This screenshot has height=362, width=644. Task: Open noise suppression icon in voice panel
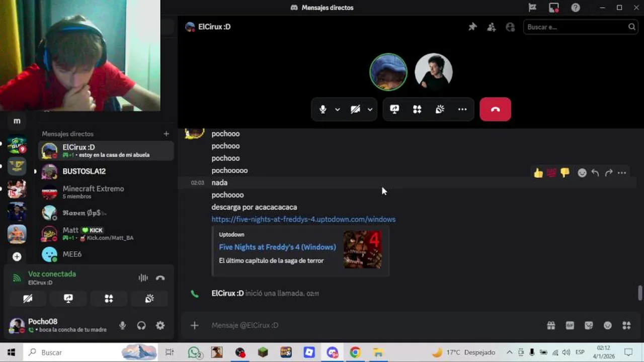pyautogui.click(x=143, y=278)
